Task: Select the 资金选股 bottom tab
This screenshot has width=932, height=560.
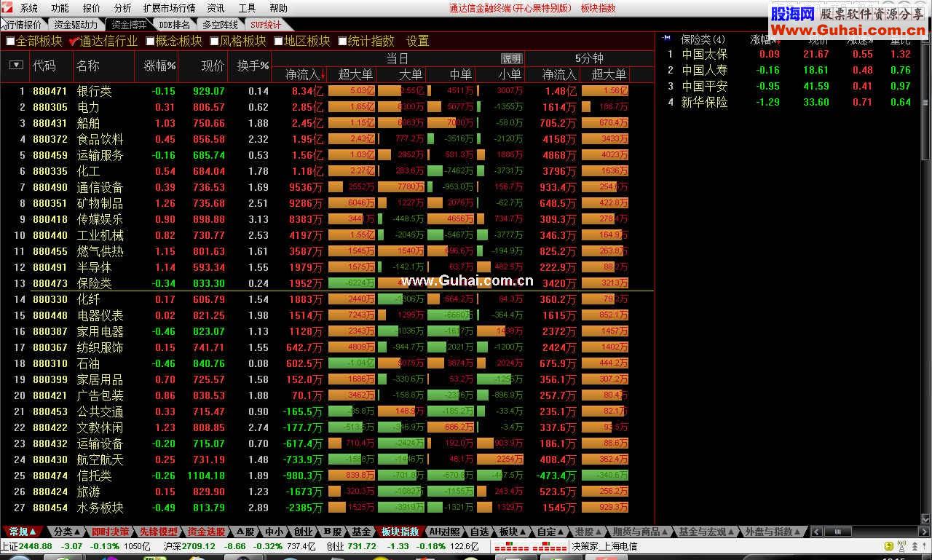Action: [206, 532]
